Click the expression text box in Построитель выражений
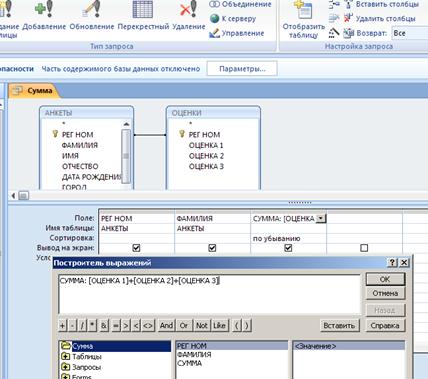Screen dimensions: 428x379 [209, 294]
